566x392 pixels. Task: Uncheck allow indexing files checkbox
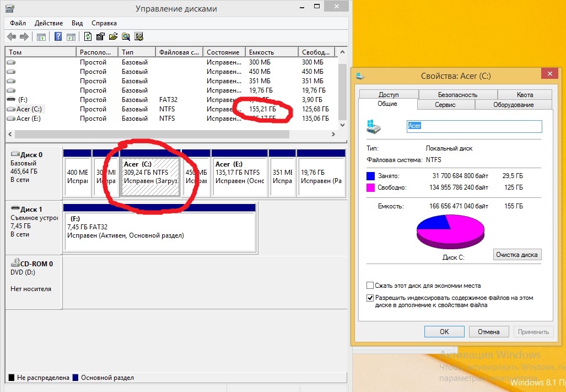tap(370, 298)
